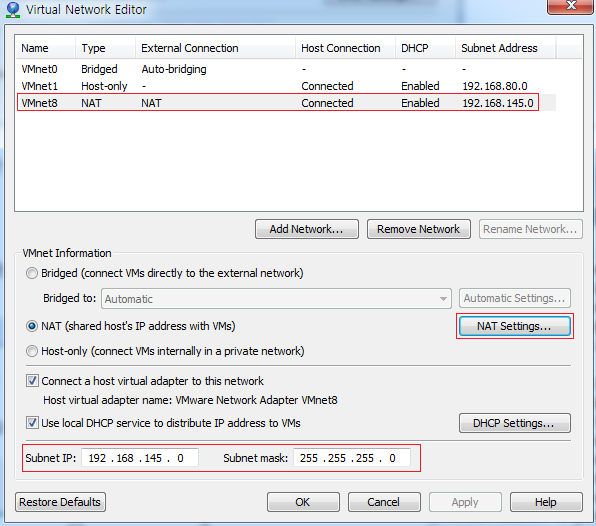Select the VMnet0 row
Image resolution: width=596 pixels, height=526 pixels.
tap(286, 69)
